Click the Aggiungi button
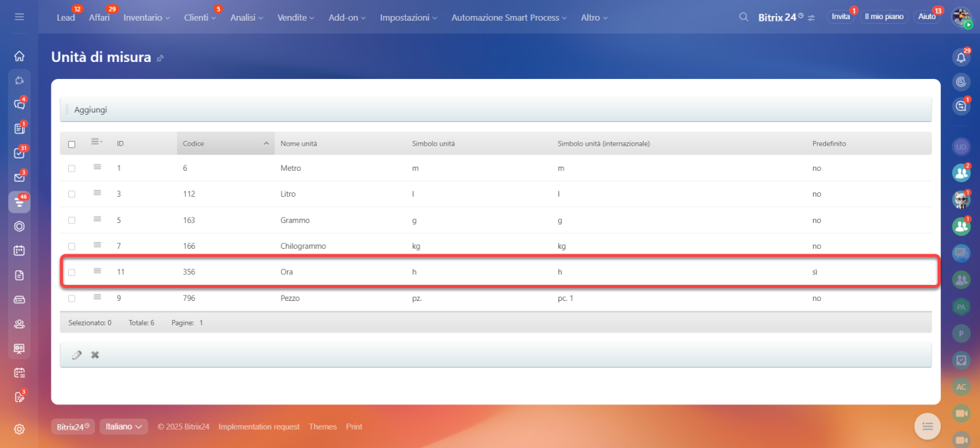This screenshot has width=980, height=448. pos(90,110)
